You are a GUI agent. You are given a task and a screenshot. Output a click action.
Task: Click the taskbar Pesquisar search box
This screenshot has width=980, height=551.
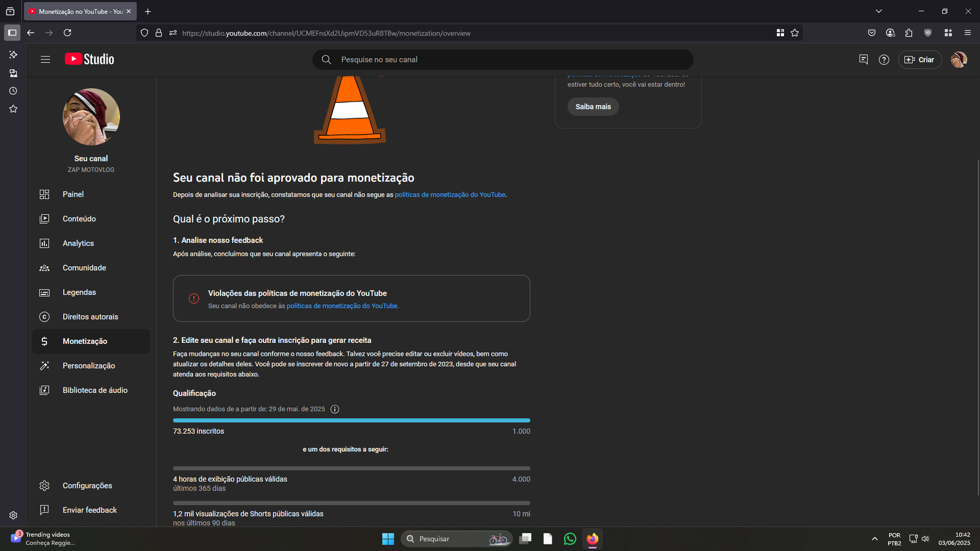[456, 539]
